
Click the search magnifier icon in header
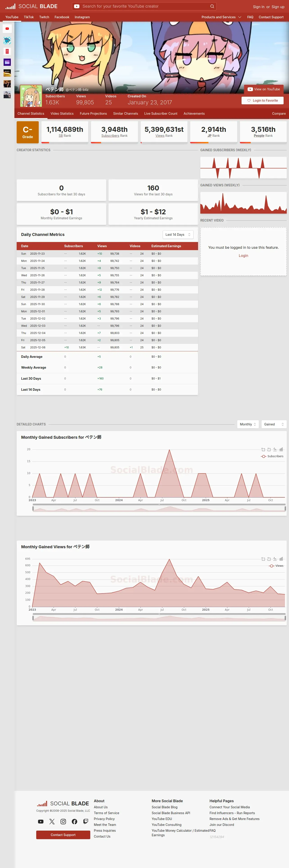pos(212,6)
